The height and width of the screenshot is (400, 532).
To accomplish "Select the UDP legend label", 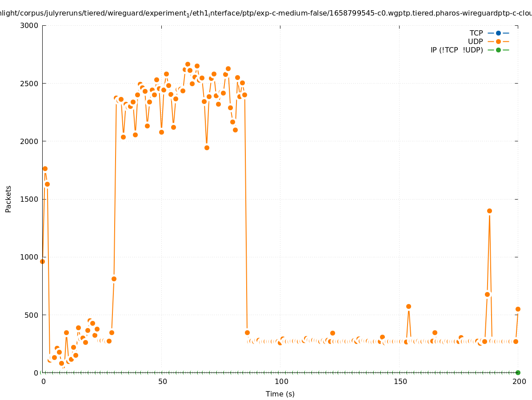I will pos(475,41).
